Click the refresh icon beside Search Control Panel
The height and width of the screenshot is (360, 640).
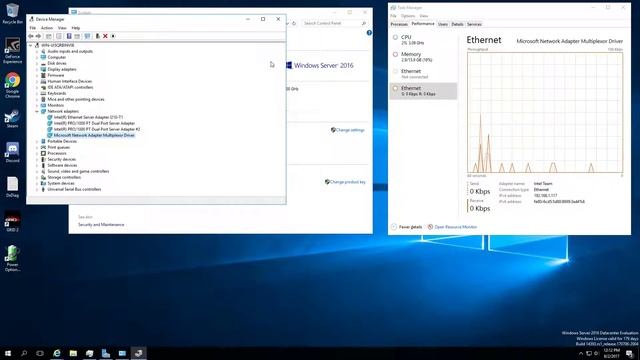294,23
